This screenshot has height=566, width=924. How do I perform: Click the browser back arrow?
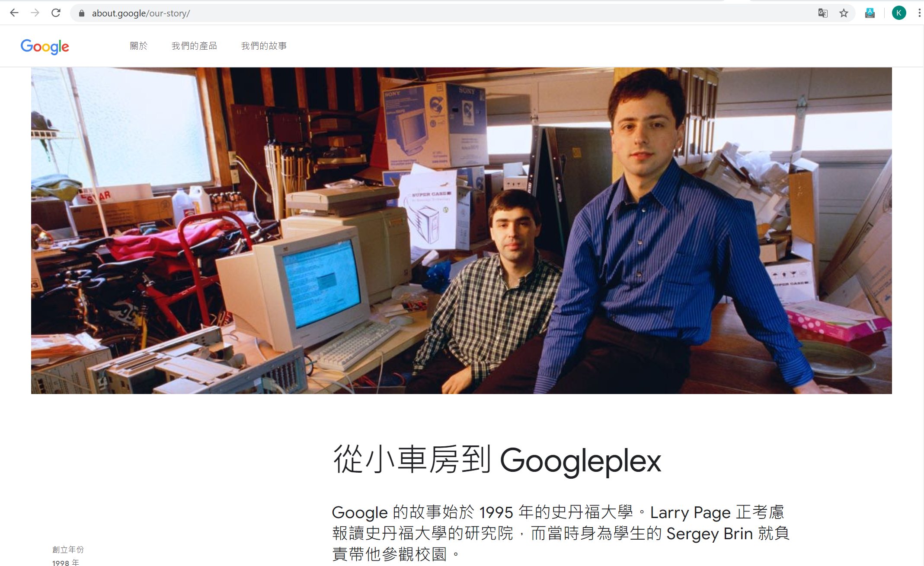pyautogui.click(x=14, y=13)
